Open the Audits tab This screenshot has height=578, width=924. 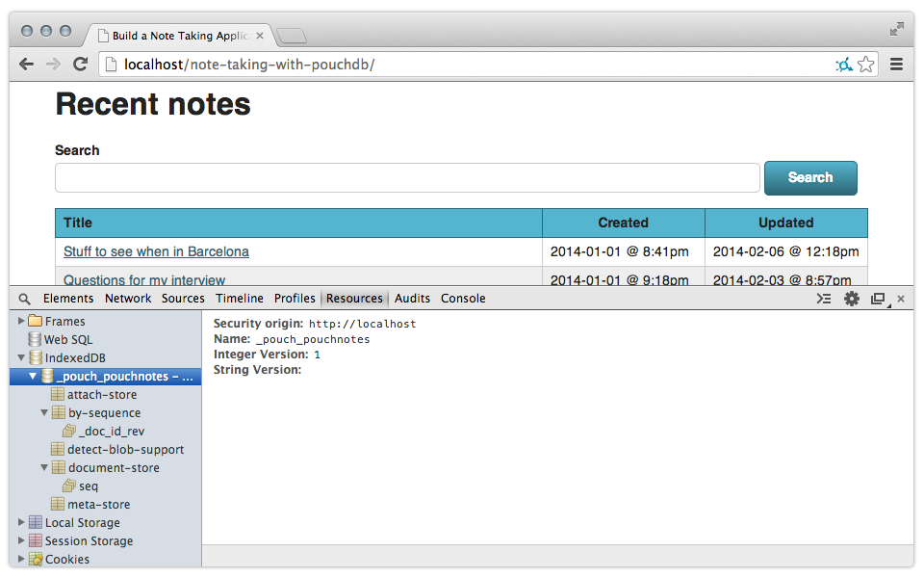pyautogui.click(x=413, y=299)
